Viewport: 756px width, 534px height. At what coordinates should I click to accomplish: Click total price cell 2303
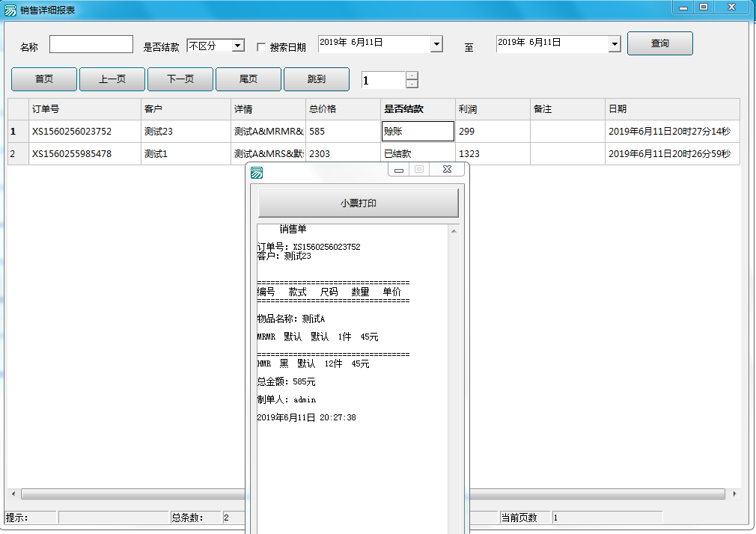pos(343,154)
